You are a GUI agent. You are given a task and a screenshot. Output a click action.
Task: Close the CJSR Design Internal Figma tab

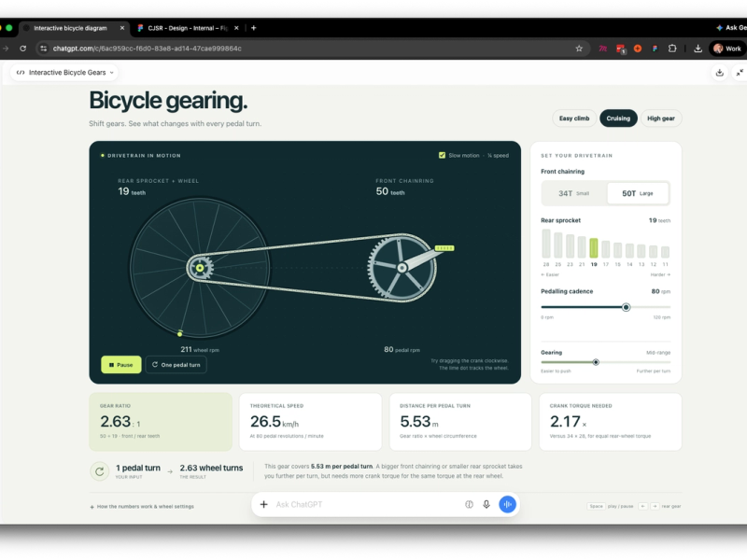point(236,28)
